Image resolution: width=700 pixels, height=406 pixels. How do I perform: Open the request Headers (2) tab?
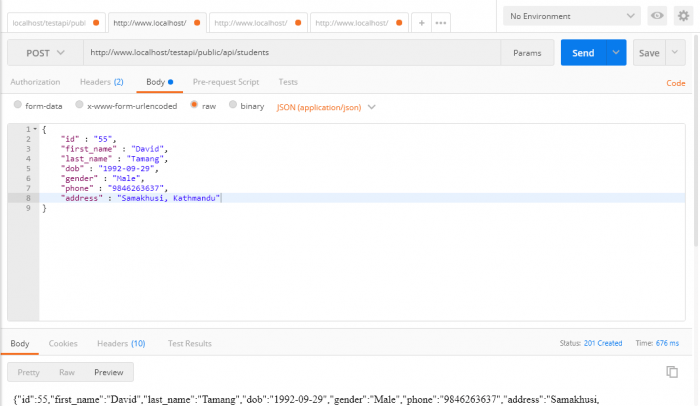101,82
